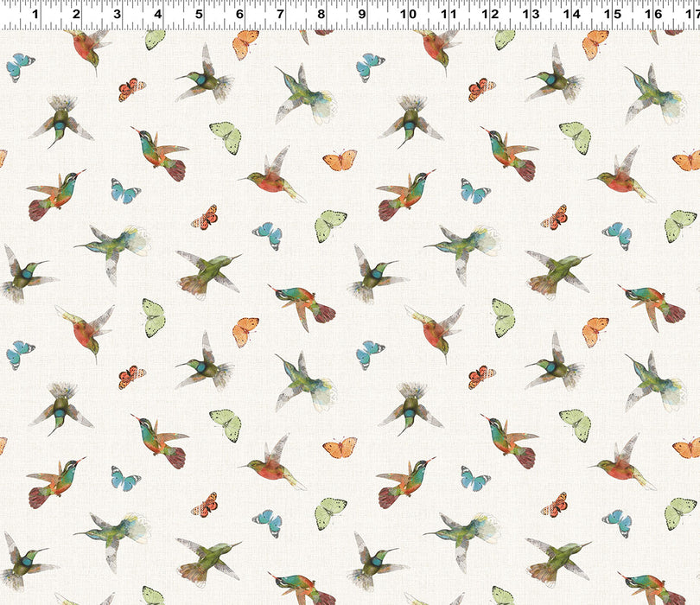Select the ruler number 10
This screenshot has height=605, width=700.
point(408,15)
